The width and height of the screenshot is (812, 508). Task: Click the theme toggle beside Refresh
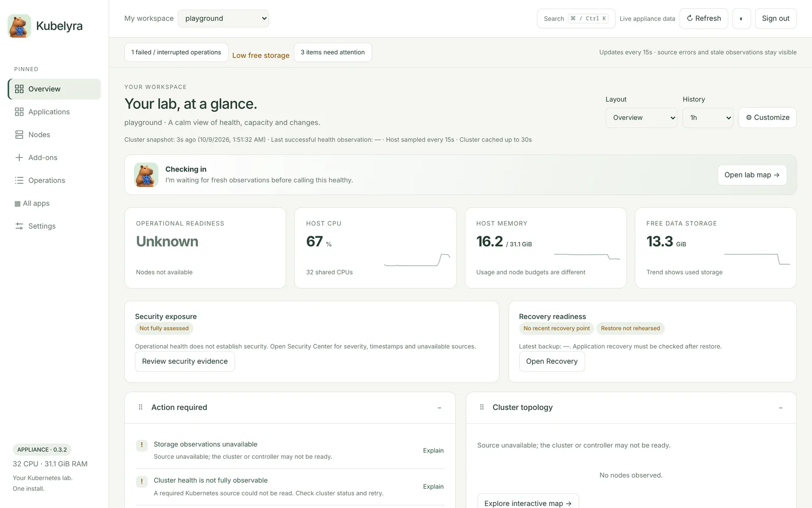(x=741, y=19)
